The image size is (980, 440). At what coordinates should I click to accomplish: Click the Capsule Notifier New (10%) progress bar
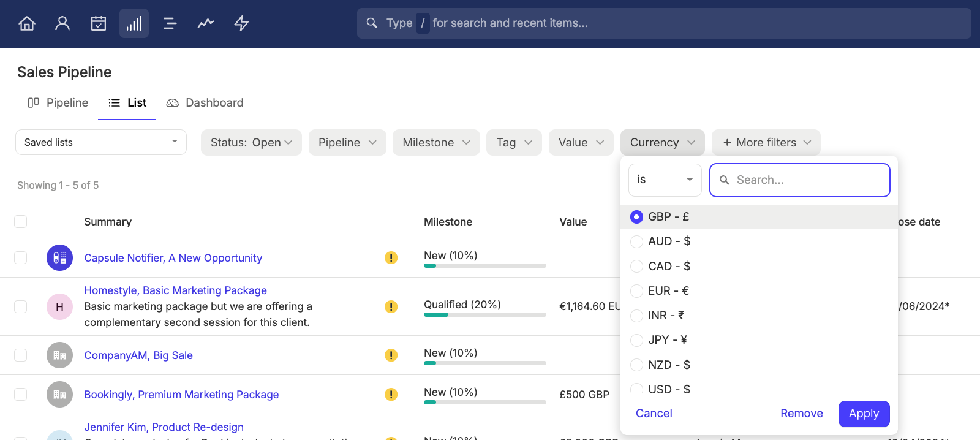pyautogui.click(x=485, y=265)
